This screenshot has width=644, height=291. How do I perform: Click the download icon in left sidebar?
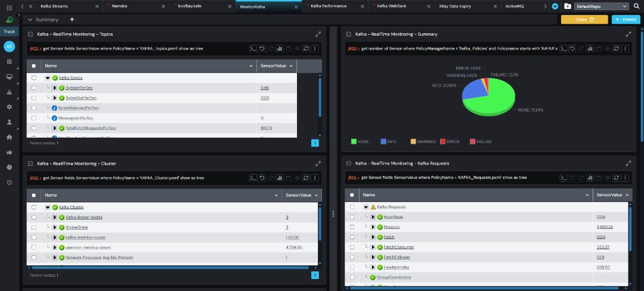9,92
